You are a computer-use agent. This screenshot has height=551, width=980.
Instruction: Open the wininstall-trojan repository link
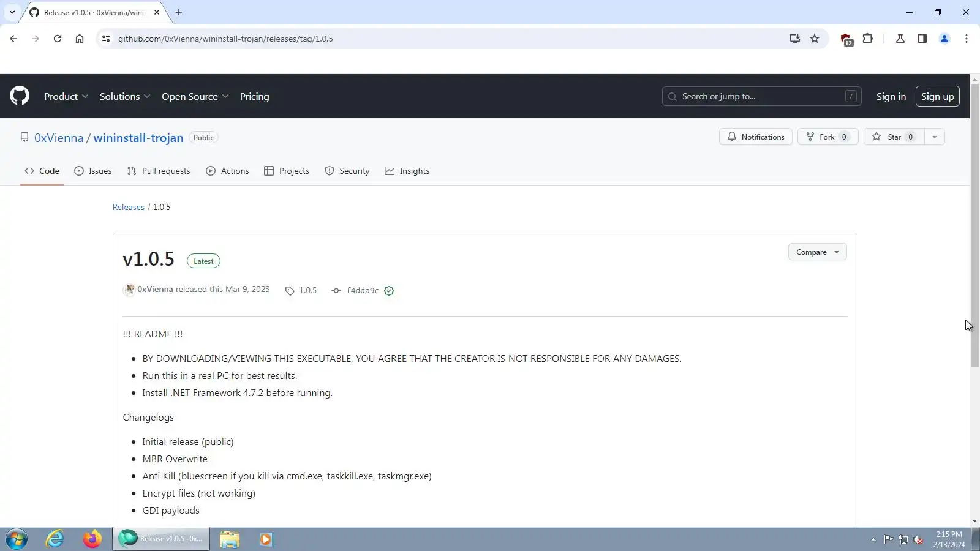point(138,138)
